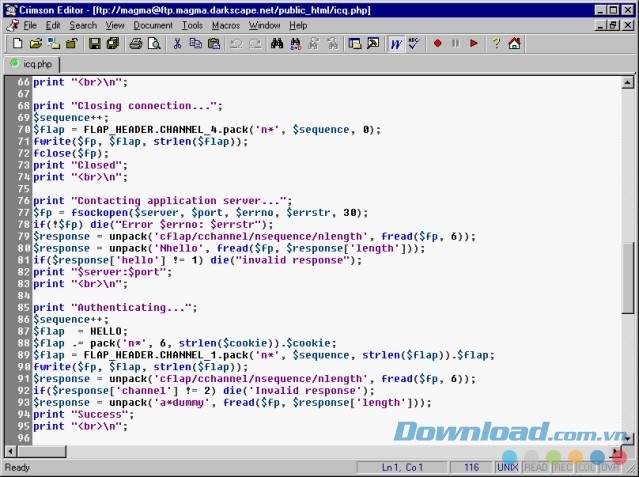Click line 94 print "Success";
This screenshot has width=639, height=477.
[x=84, y=414]
